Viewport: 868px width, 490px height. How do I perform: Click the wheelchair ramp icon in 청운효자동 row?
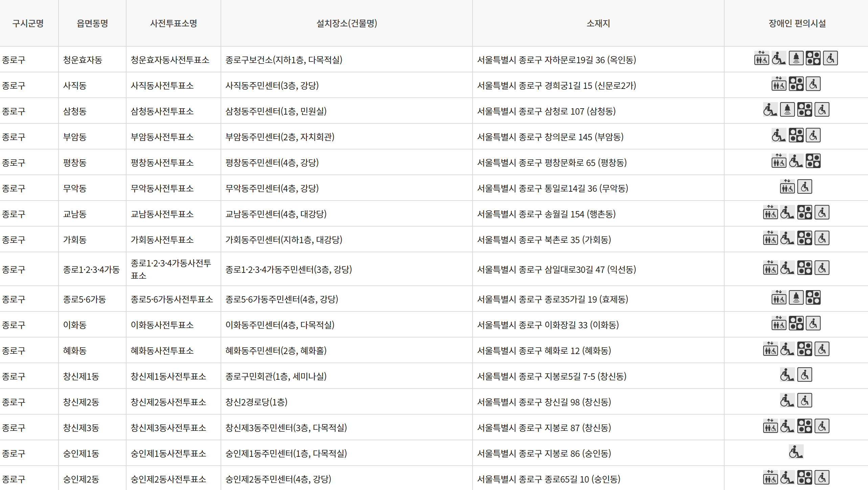pyautogui.click(x=779, y=58)
